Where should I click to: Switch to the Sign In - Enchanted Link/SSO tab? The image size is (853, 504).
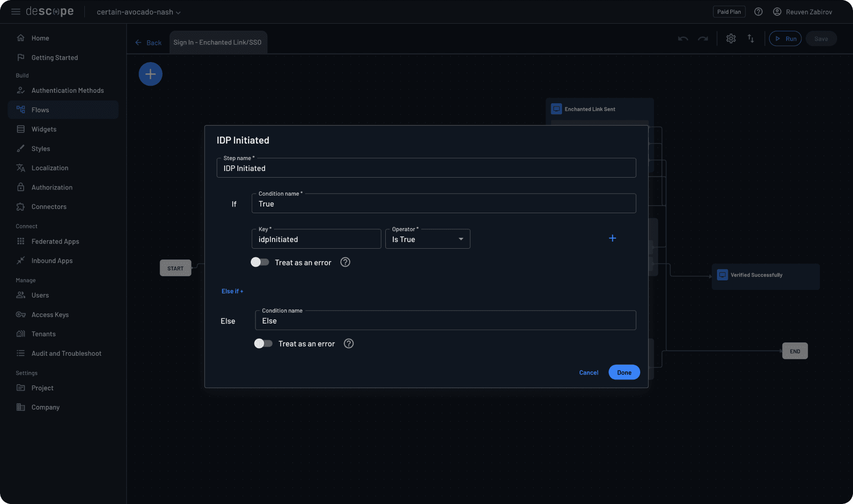tap(218, 42)
